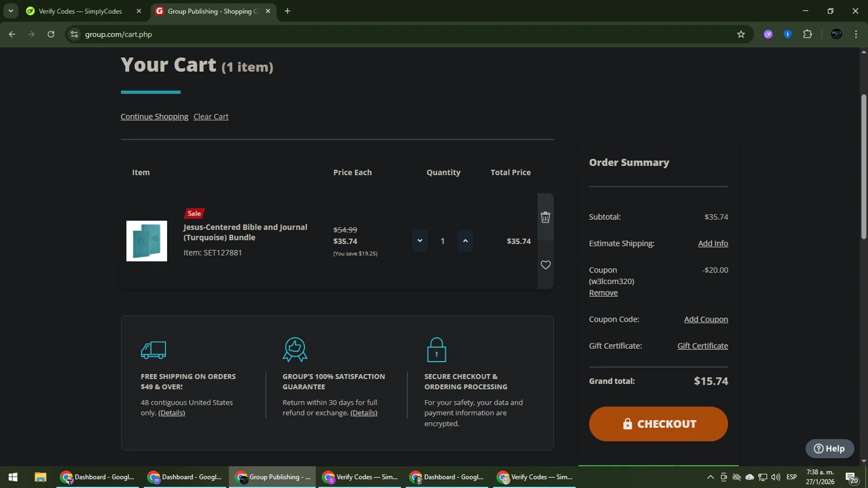Click the page vertical scrollbar
868x488 pixels.
tap(863, 167)
